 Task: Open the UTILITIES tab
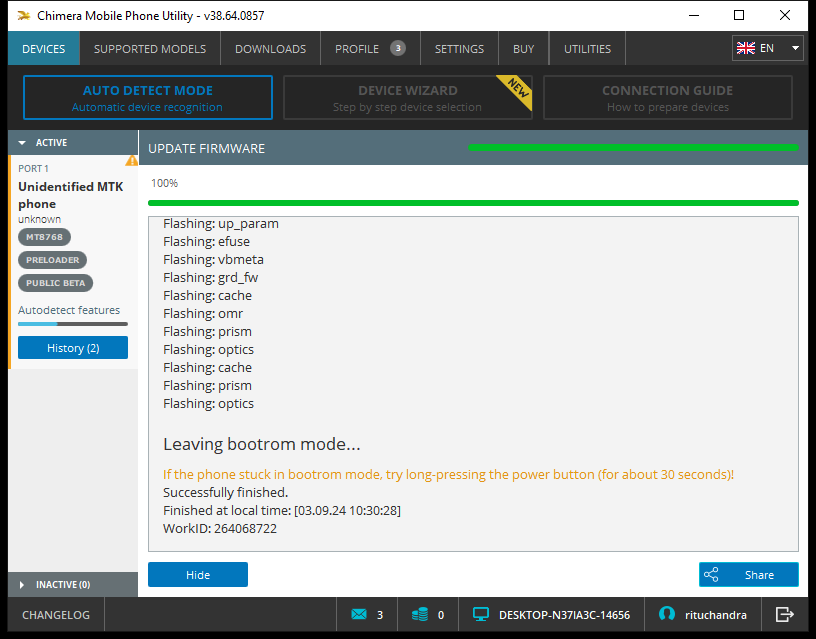(587, 49)
